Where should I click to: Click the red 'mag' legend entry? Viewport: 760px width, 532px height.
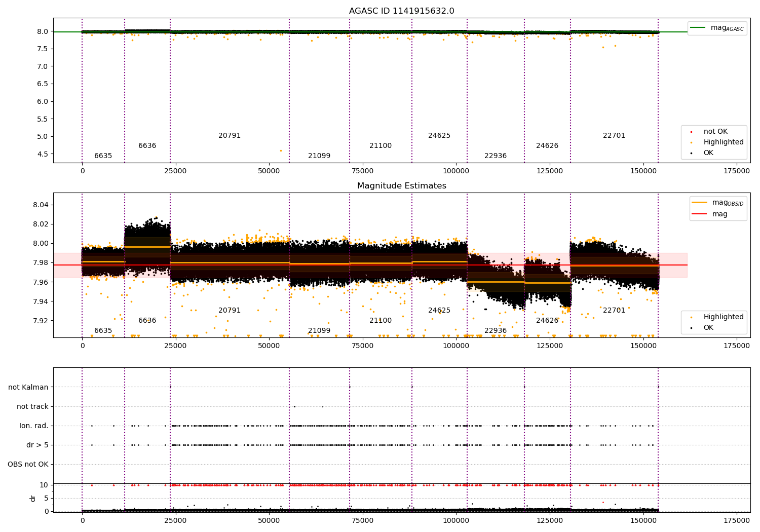coord(709,214)
